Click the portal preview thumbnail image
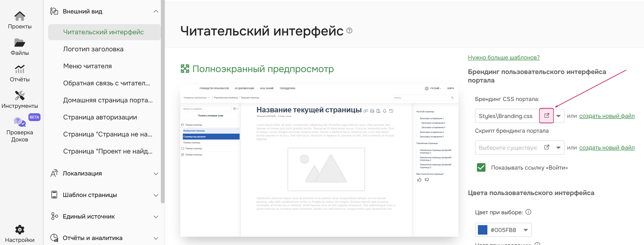This screenshot has width=644, height=245. point(319,160)
